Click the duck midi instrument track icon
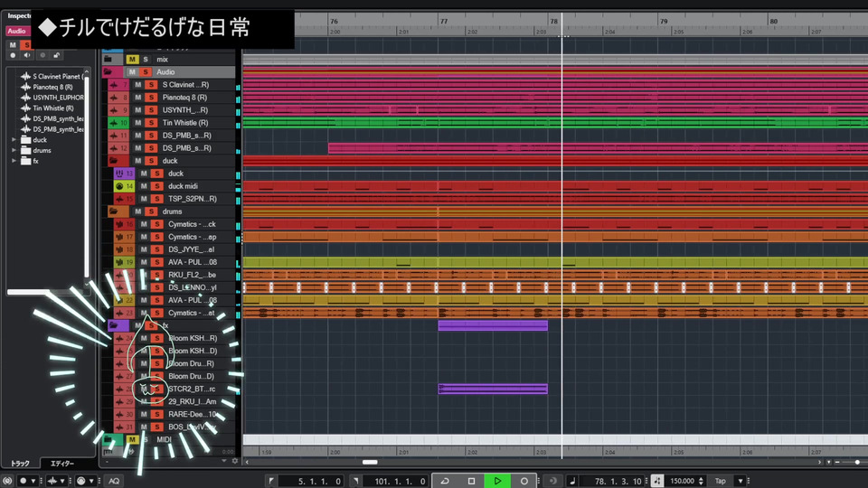 [x=119, y=186]
